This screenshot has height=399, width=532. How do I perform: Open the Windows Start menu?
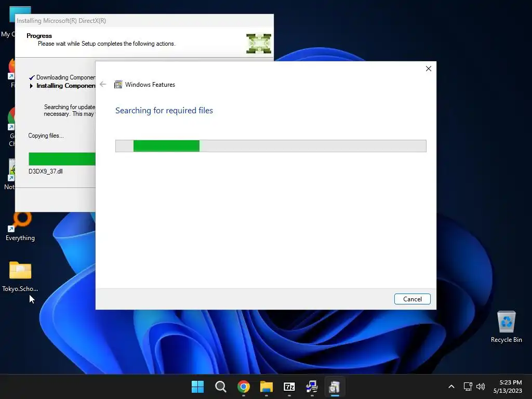(x=197, y=387)
